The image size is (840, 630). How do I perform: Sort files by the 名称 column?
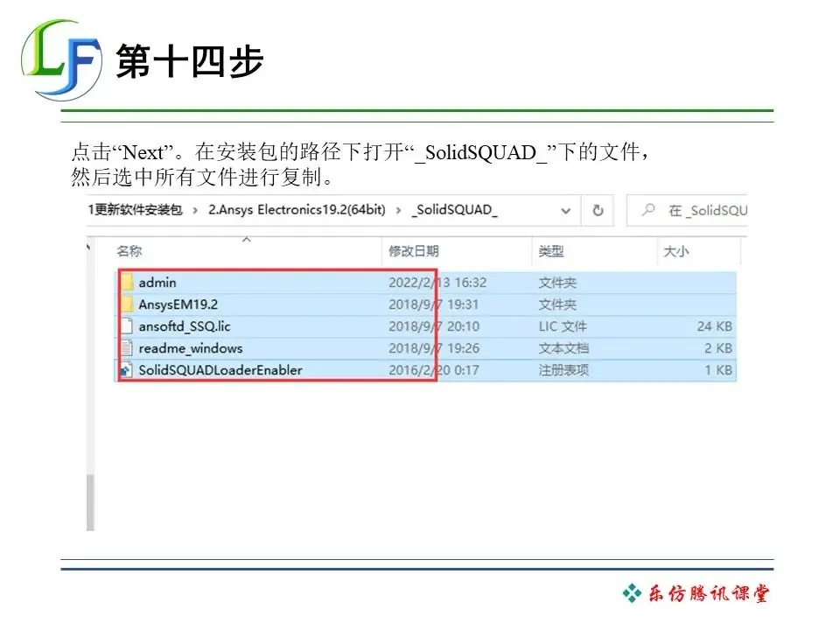tap(129, 251)
